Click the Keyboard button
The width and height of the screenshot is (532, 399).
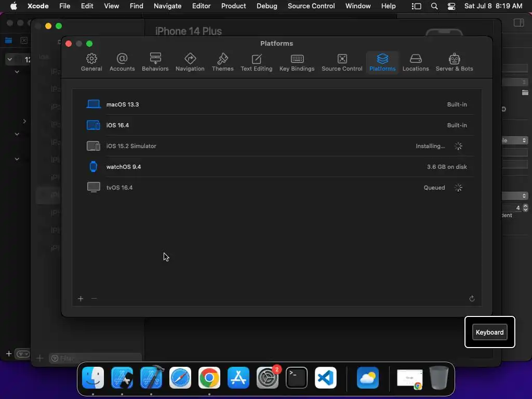click(489, 332)
